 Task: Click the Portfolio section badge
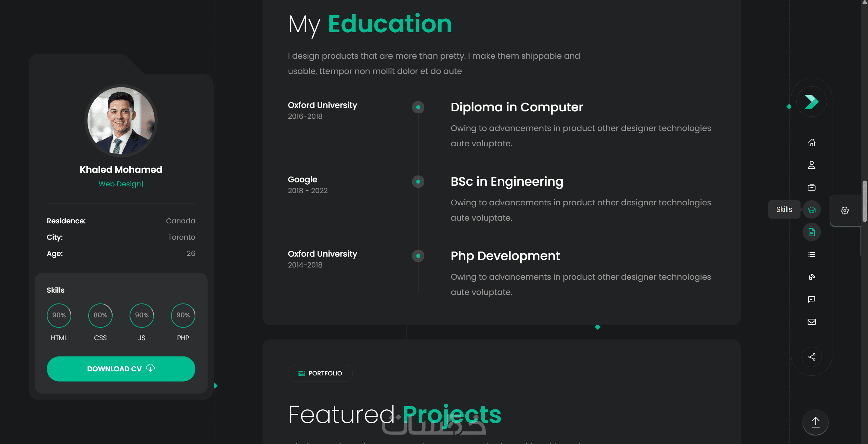tap(320, 373)
